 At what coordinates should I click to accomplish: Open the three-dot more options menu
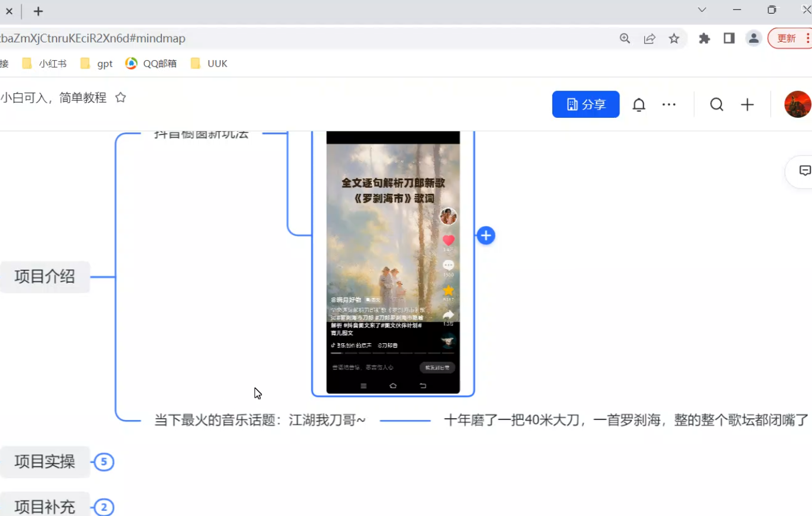669,105
